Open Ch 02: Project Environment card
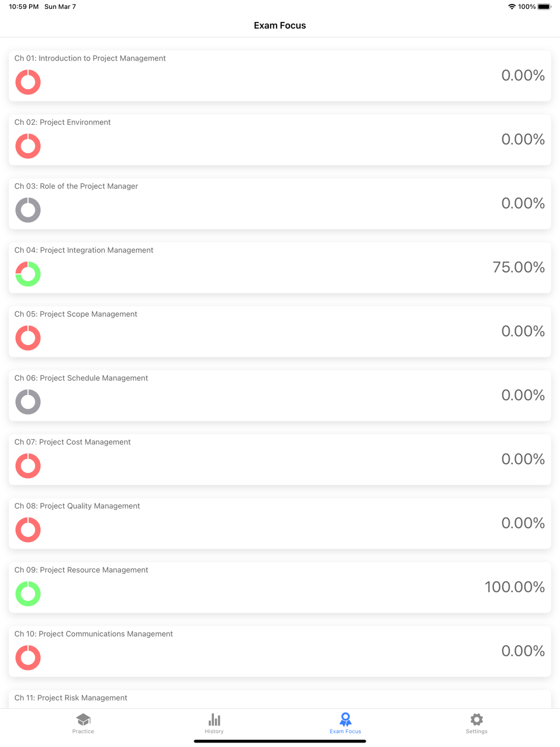 coord(280,140)
